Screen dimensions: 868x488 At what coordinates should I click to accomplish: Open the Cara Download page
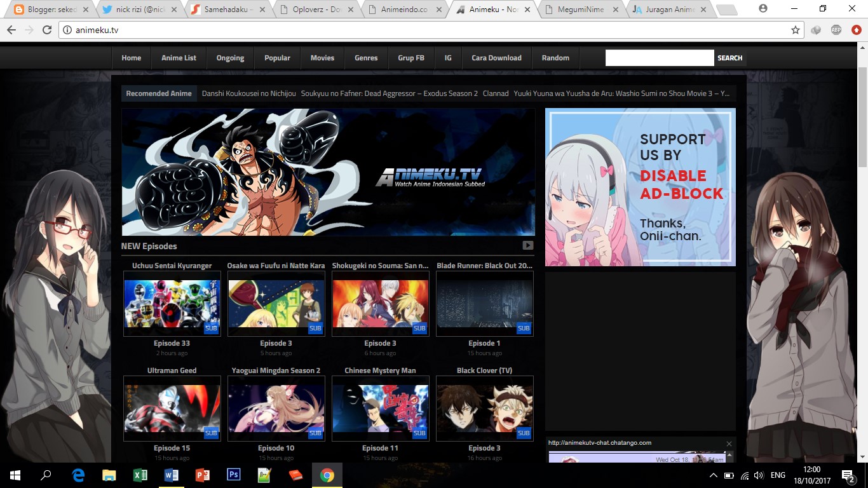(x=496, y=58)
